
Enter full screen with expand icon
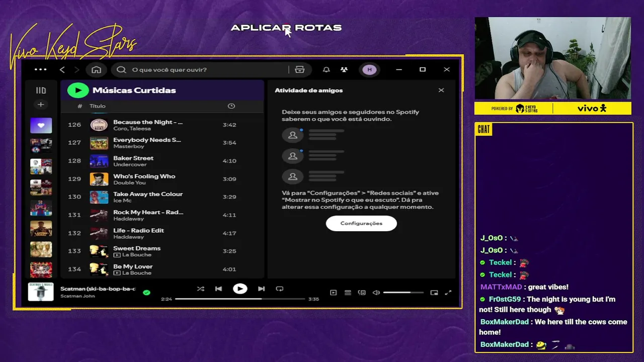448,293
